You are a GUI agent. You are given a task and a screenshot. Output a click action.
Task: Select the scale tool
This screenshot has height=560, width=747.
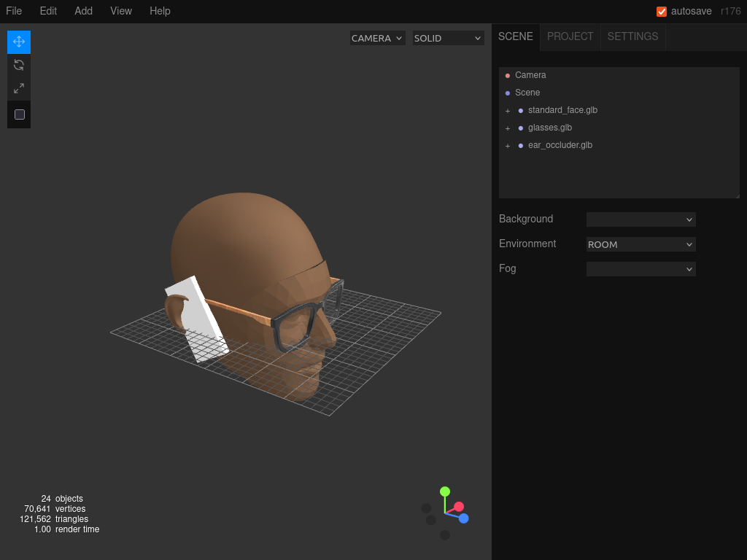[x=19, y=88]
